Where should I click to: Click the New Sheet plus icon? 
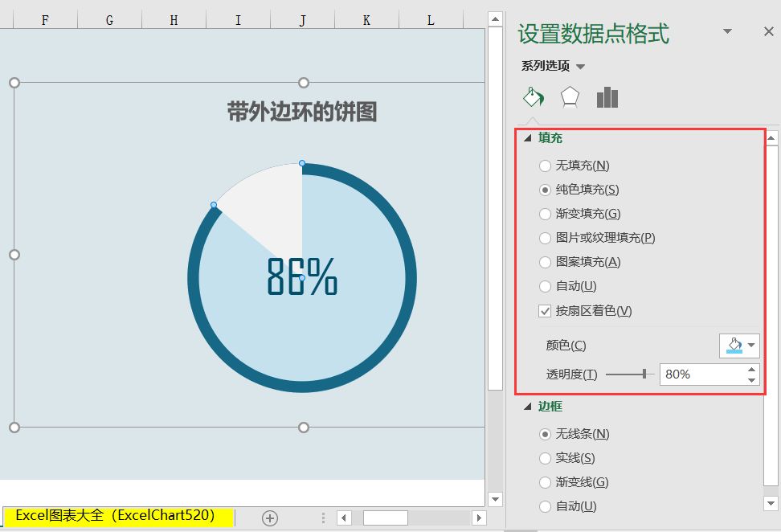point(270,518)
